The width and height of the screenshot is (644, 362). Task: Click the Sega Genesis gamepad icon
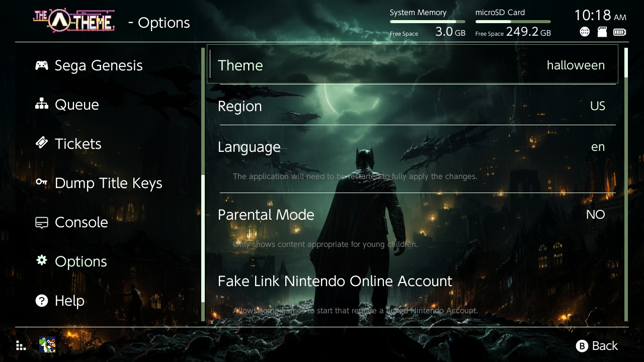[x=42, y=65]
